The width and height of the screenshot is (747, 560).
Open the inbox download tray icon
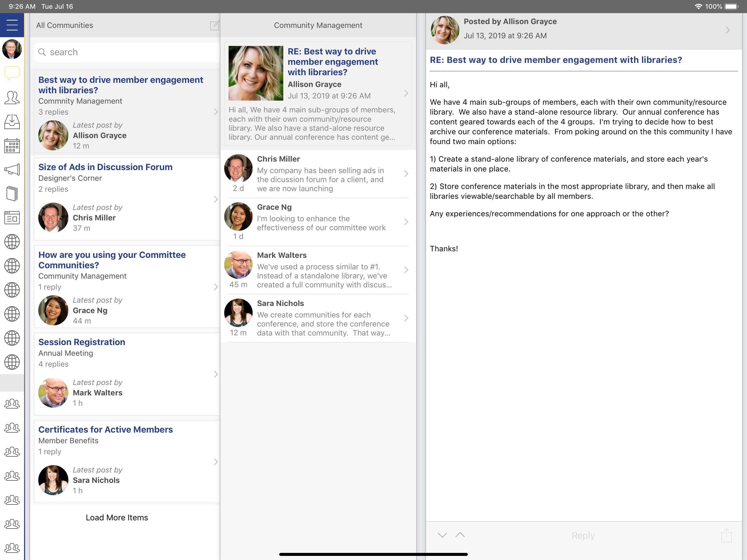point(12,122)
